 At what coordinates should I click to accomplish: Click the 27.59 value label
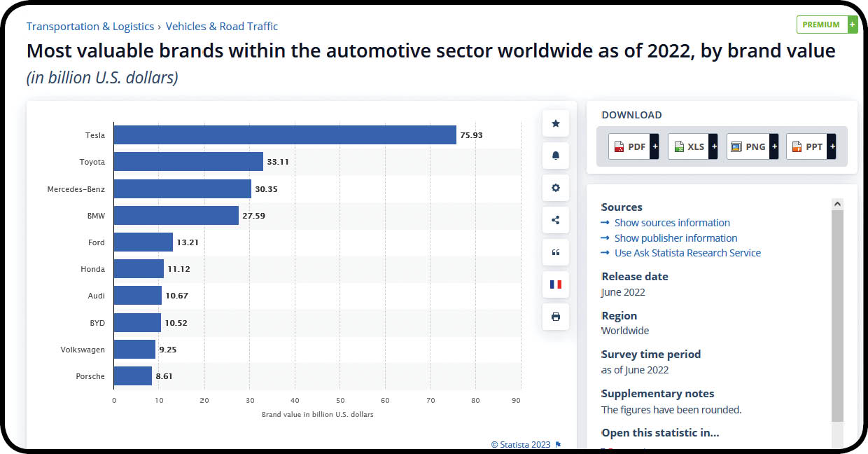[253, 216]
